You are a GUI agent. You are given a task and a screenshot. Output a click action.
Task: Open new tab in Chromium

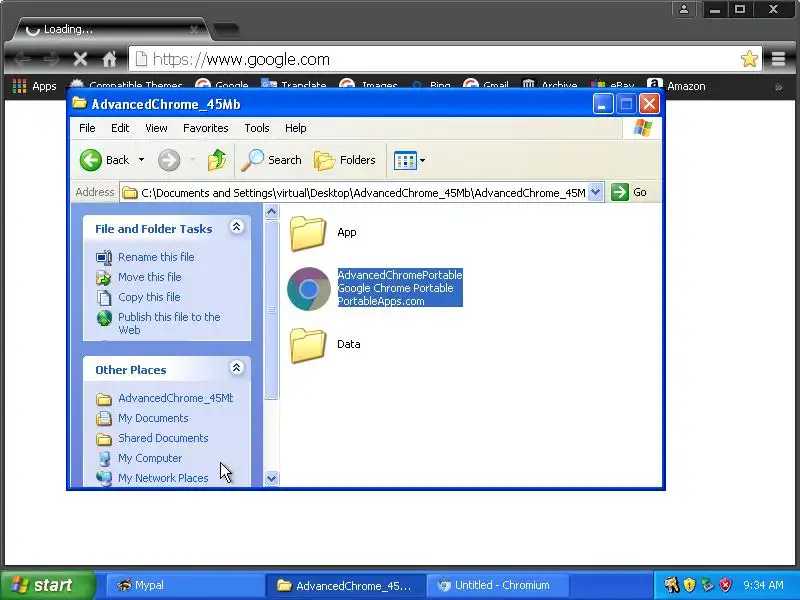pyautogui.click(x=226, y=30)
